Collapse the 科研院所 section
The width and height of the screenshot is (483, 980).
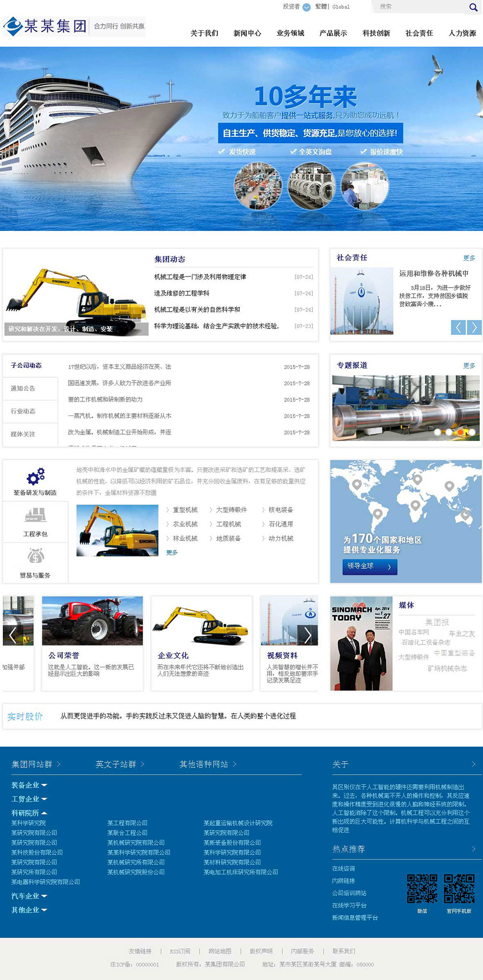30,813
